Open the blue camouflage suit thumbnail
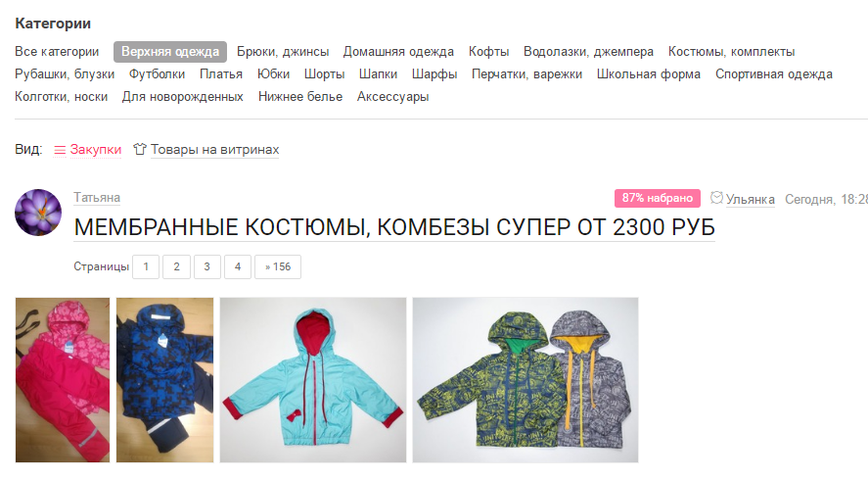Viewport: 868px width, 480px height. 164,380
